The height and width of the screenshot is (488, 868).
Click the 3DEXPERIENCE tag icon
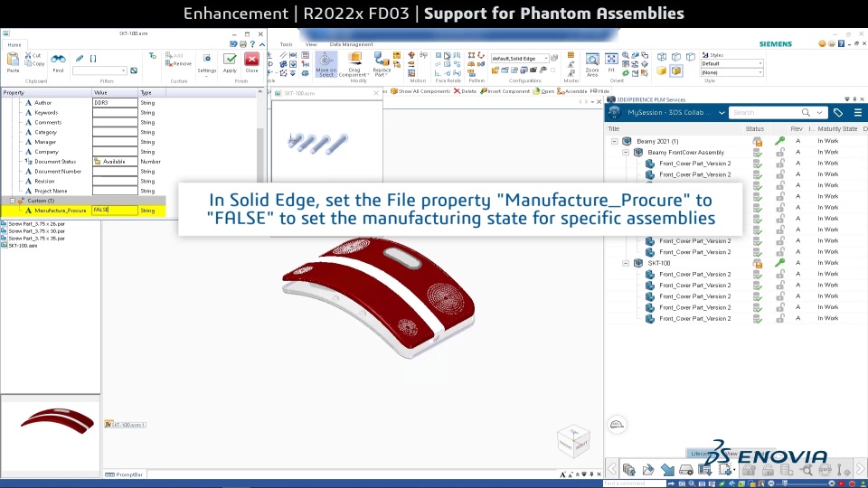click(838, 112)
